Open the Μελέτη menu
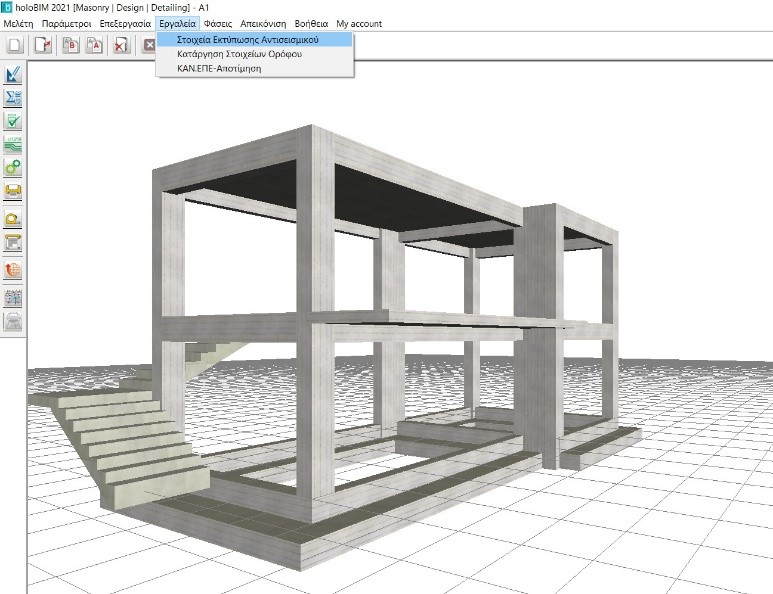 click(x=18, y=24)
